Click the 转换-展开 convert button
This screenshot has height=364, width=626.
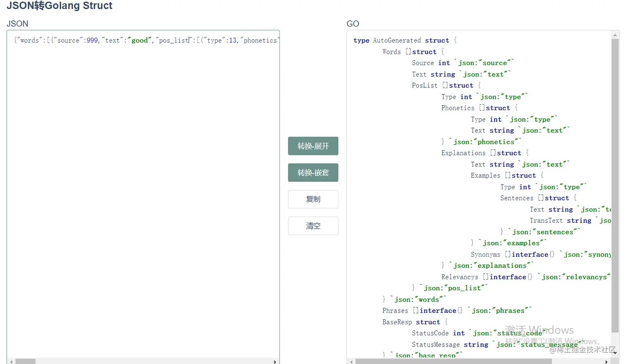[x=313, y=146]
